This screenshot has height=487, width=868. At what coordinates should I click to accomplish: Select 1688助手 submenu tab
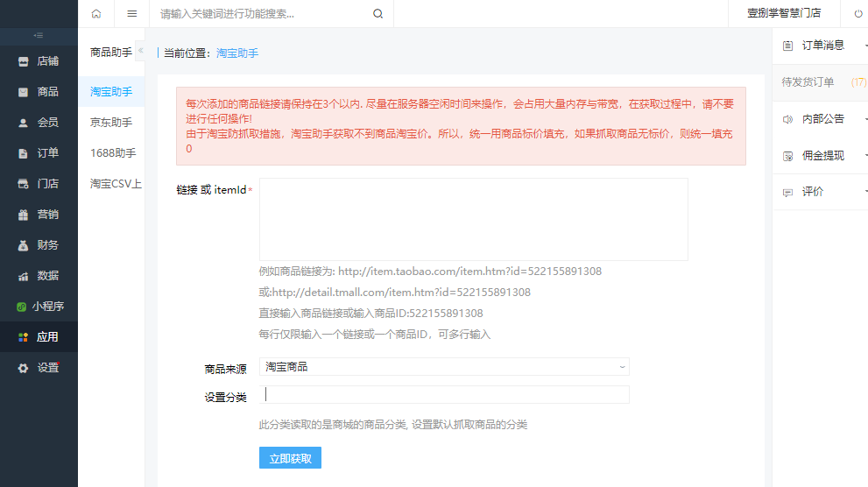[111, 152]
